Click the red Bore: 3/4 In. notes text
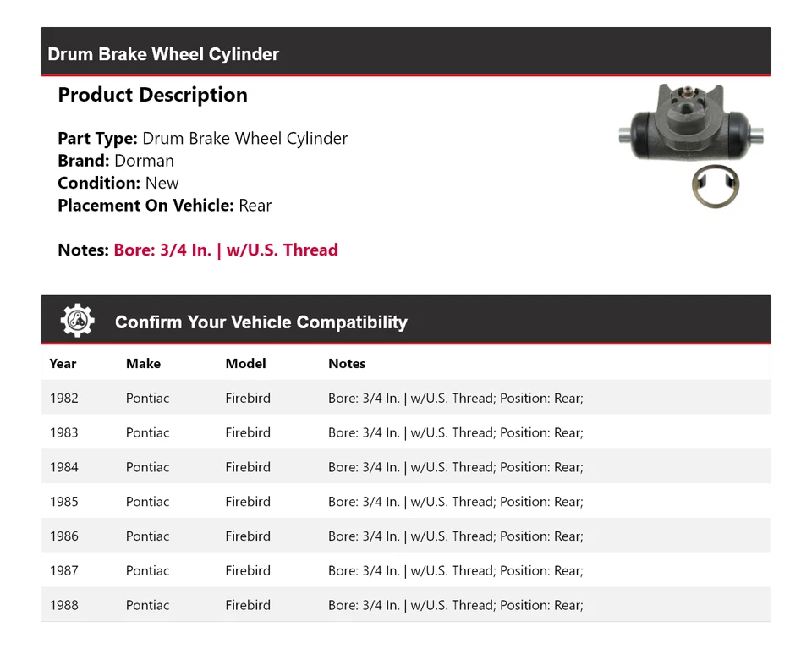 point(226,250)
